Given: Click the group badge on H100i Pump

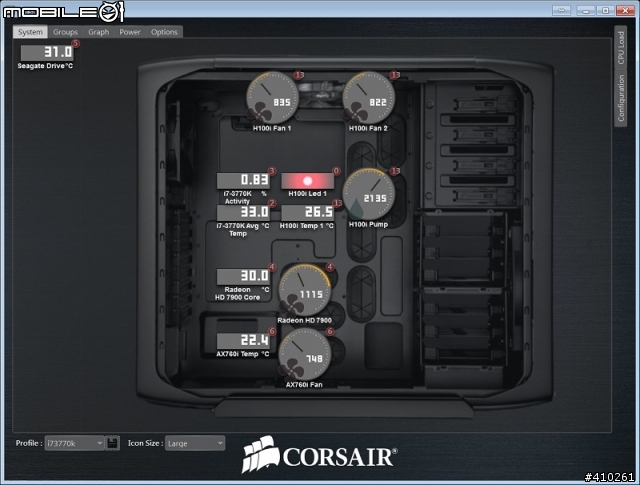Looking at the screenshot, I should tap(395, 171).
